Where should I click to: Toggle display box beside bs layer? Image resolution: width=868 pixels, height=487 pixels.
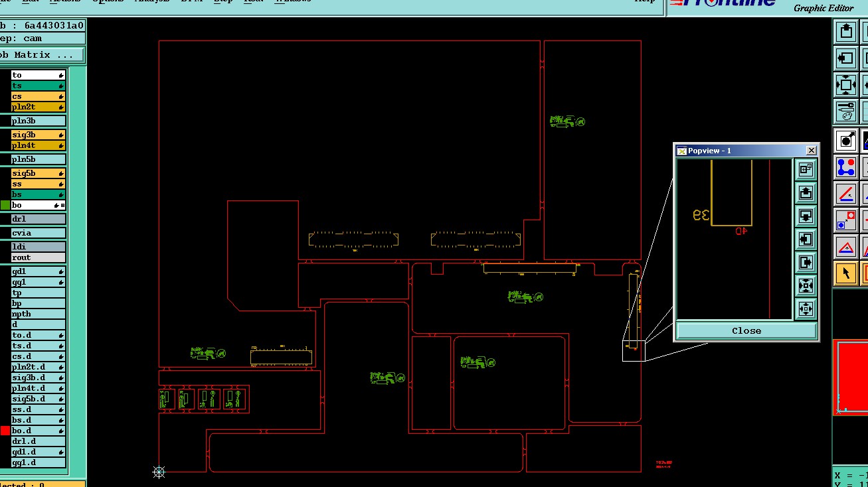pyautogui.click(x=5, y=194)
